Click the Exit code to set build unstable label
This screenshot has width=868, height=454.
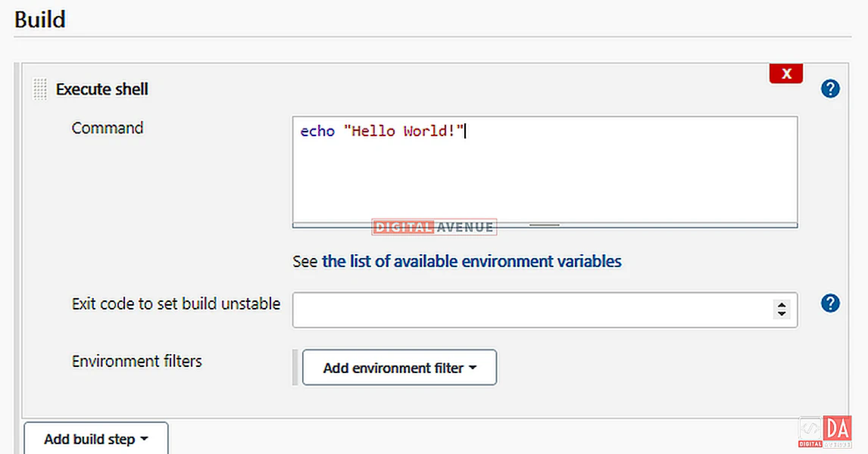(176, 303)
